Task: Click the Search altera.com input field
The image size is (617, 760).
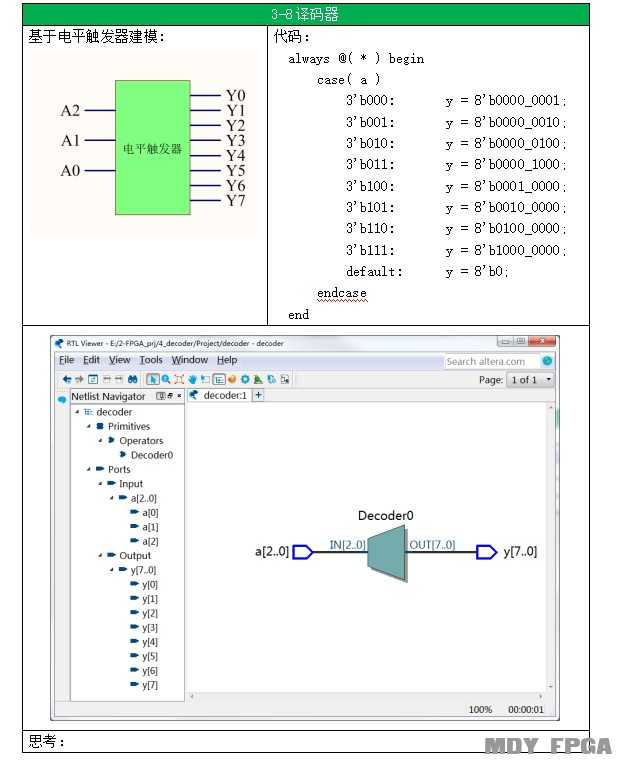Action: click(491, 361)
